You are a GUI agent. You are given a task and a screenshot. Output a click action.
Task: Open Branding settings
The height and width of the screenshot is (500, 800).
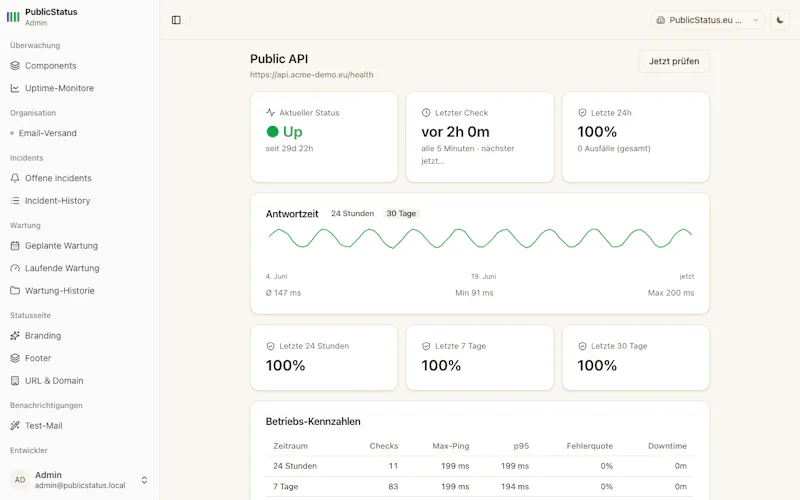coord(43,335)
